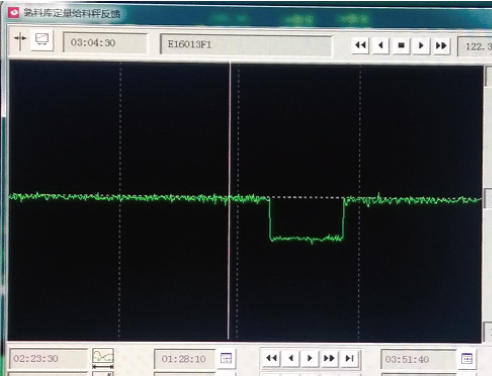
Task: Click the 02:23:30 start time field
Action: coord(48,359)
